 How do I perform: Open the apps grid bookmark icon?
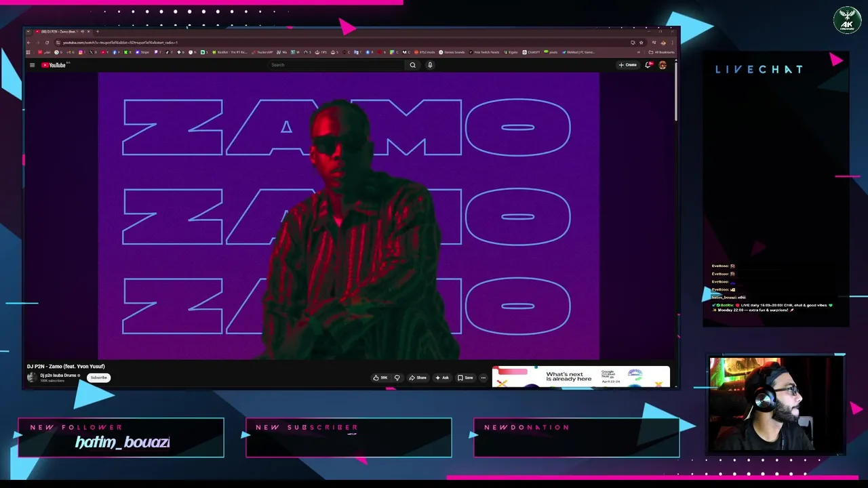pos(28,52)
